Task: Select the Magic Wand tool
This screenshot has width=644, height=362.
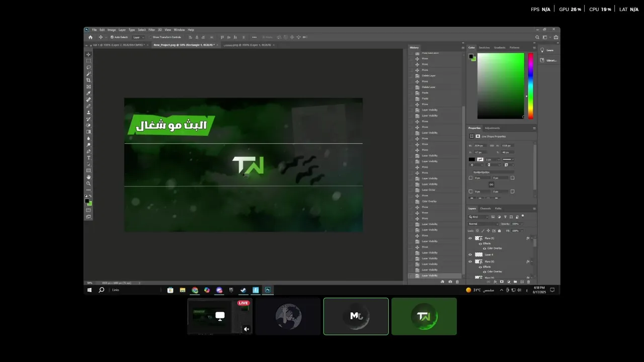Action: pyautogui.click(x=89, y=74)
